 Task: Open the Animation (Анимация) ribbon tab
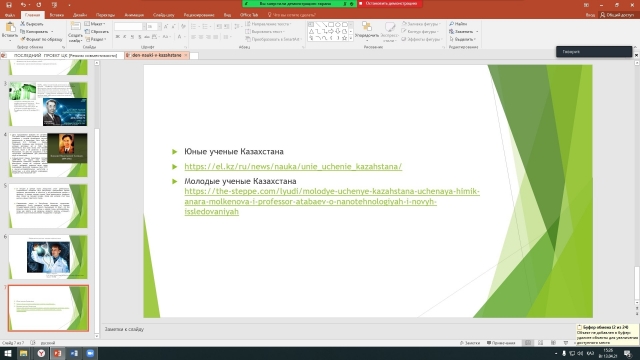(134, 15)
